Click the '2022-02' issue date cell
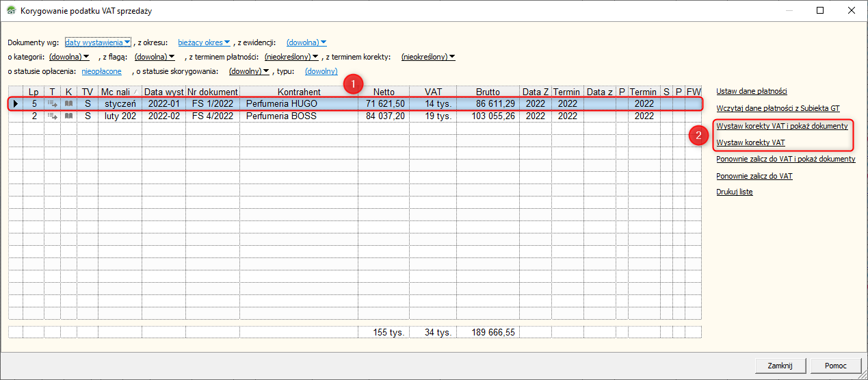 coord(163,116)
